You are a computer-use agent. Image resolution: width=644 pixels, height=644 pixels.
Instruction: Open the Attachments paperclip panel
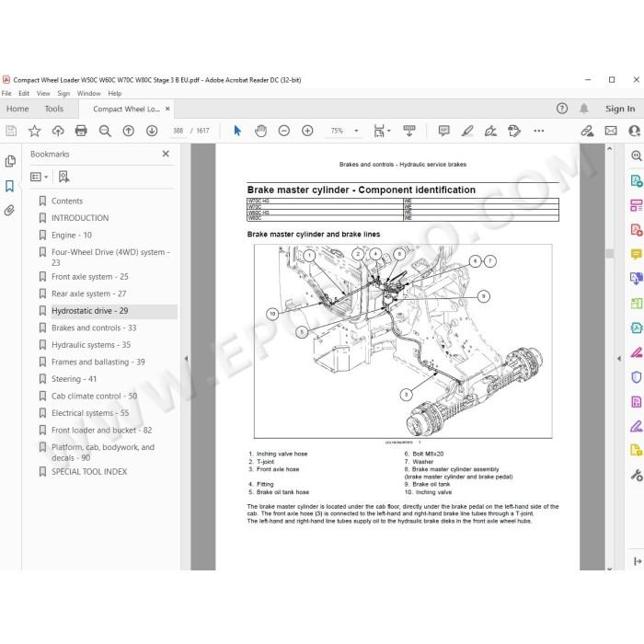click(x=10, y=211)
